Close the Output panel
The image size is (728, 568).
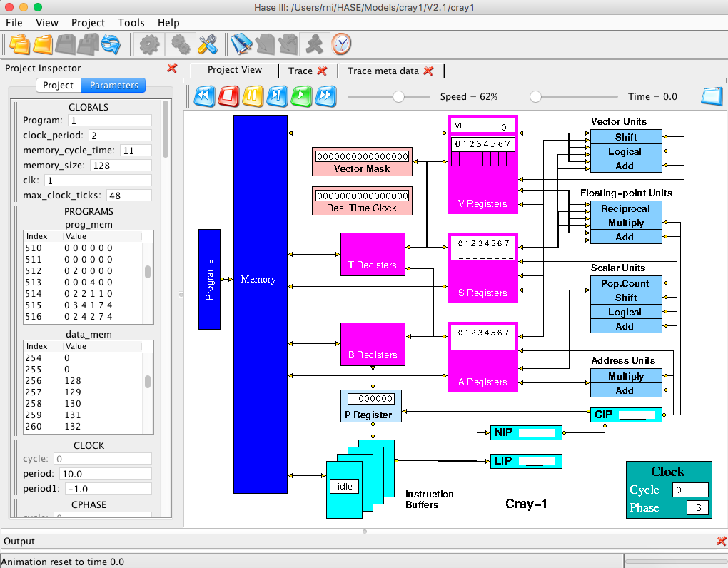click(x=722, y=541)
